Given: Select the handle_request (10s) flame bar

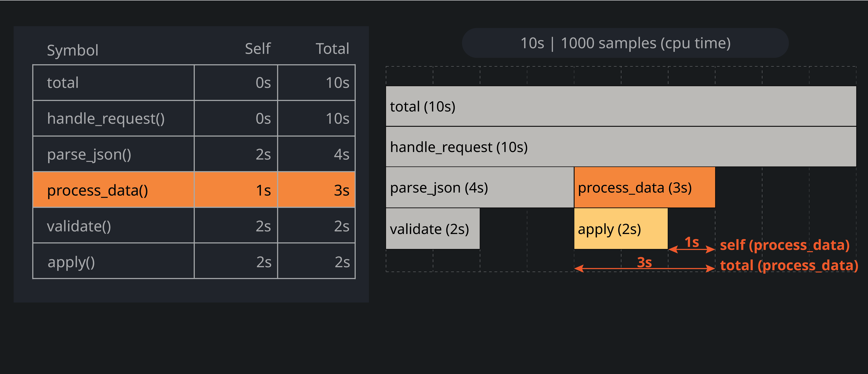Looking at the screenshot, I should (x=621, y=147).
